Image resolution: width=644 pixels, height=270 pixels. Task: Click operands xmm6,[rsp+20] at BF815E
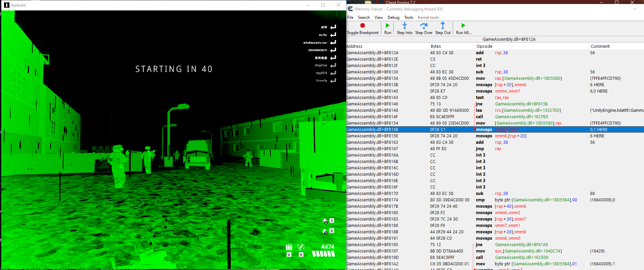pyautogui.click(x=511, y=136)
